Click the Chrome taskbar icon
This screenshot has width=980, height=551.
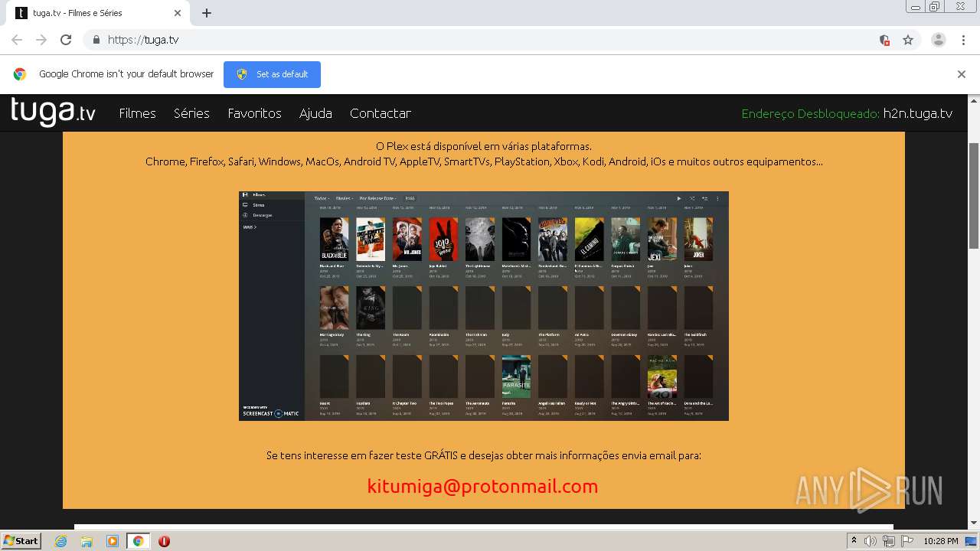pos(139,541)
